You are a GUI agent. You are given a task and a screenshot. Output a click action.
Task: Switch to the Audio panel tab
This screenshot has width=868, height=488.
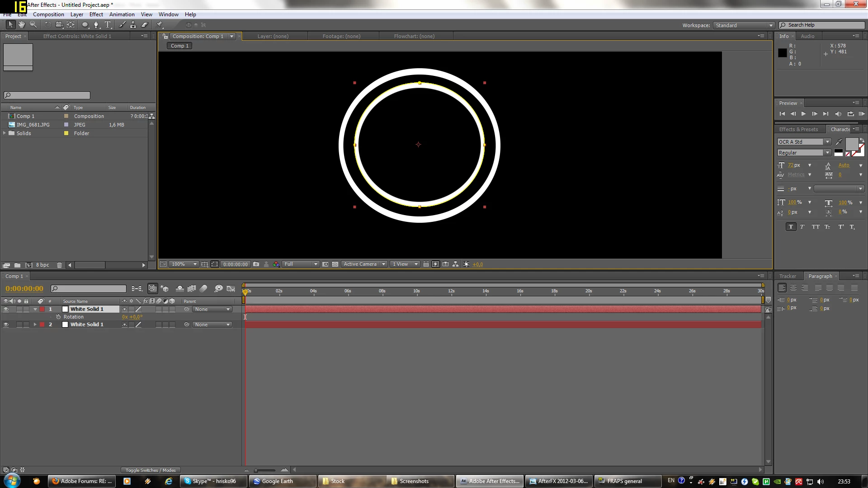tap(807, 36)
